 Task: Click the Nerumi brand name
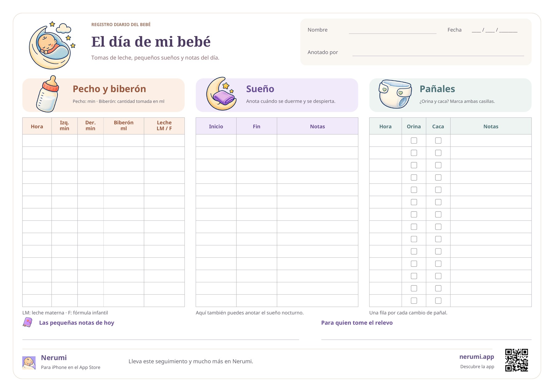54,358
